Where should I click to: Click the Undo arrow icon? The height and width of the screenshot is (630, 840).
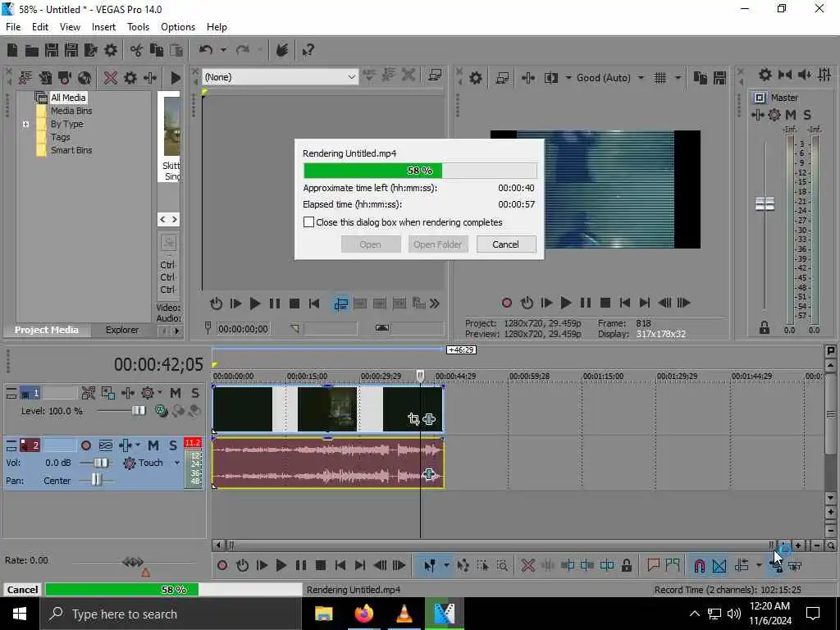206,50
